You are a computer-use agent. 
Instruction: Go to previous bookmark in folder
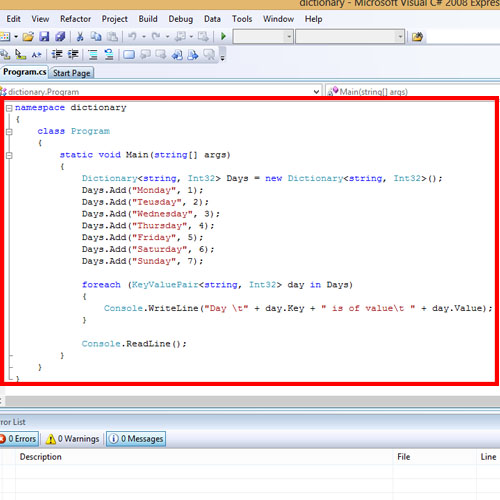[177, 55]
